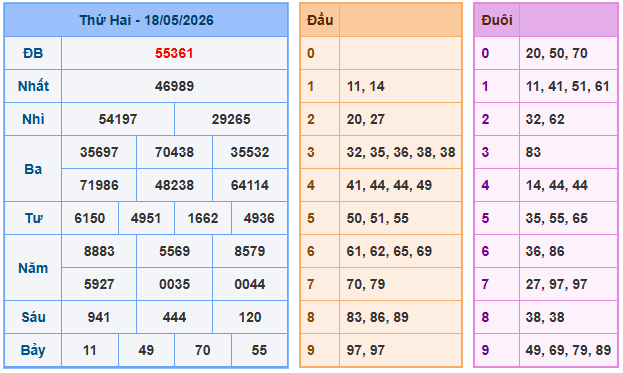Select the Tư prize label
623x373 pixels.
(x=33, y=218)
